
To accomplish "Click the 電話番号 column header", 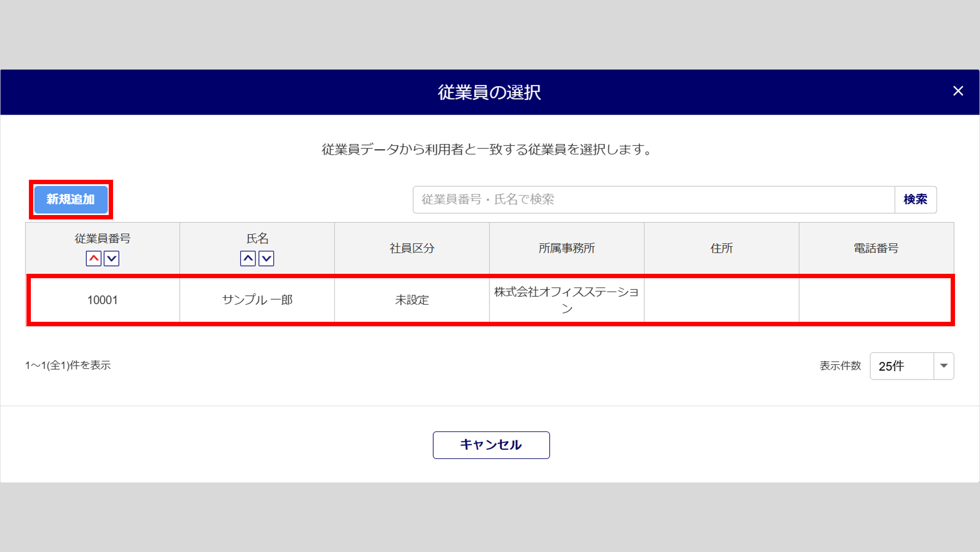I will (x=876, y=248).
